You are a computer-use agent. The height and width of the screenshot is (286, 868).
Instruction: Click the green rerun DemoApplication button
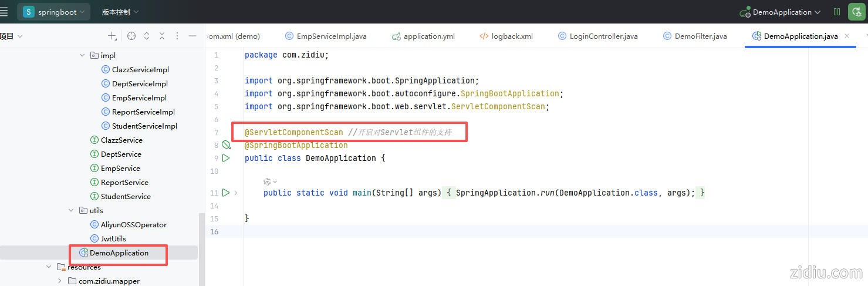856,12
